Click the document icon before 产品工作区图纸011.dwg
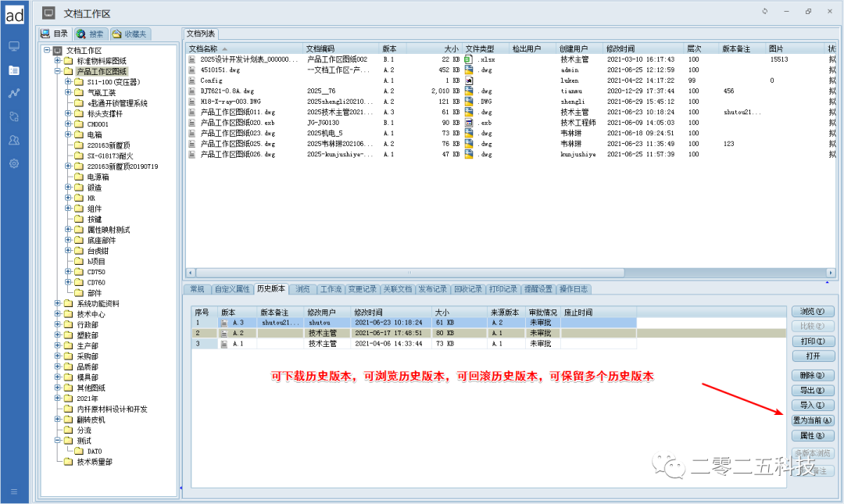Screen dimensions: 844x504 [x=192, y=112]
